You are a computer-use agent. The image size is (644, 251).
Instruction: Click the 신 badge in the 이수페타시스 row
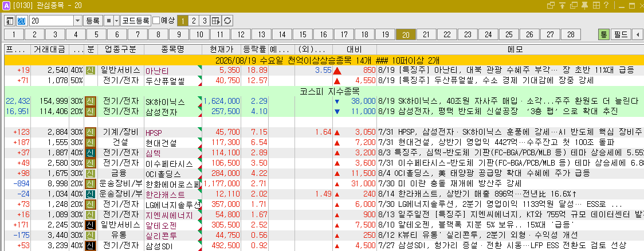91,163
